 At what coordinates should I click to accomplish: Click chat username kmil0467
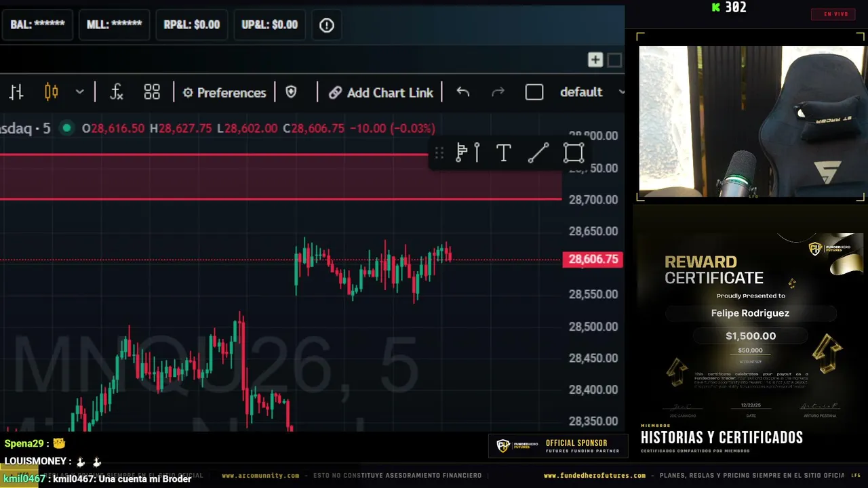pos(24,479)
